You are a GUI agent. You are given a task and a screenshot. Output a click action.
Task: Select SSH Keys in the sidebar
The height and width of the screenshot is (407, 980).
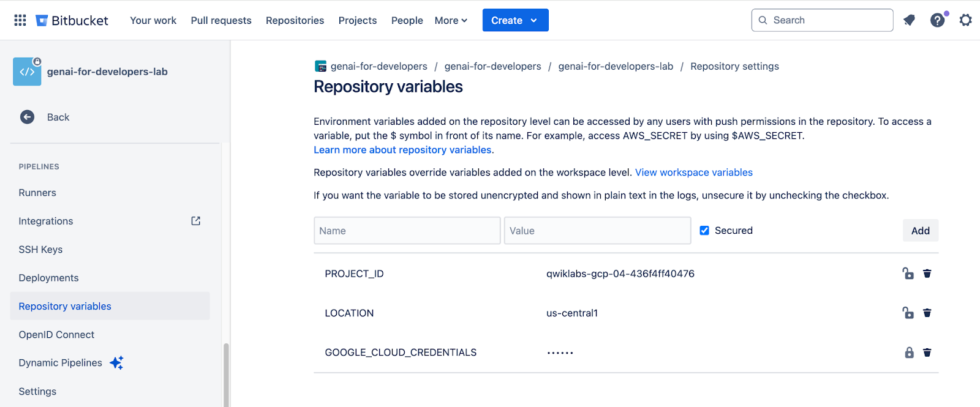coord(40,250)
